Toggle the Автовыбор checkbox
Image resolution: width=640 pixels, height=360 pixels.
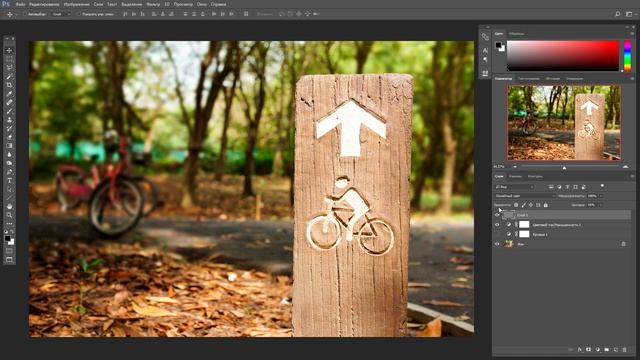point(24,14)
